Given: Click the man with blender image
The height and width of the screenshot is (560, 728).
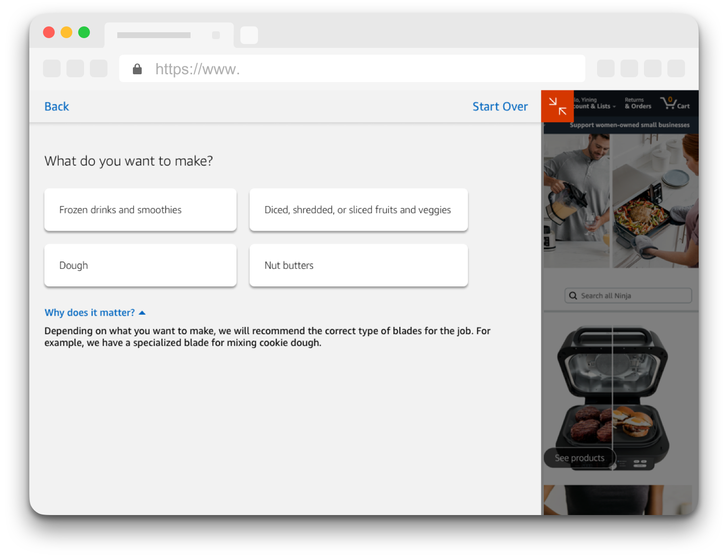Looking at the screenshot, I should click(x=577, y=201).
